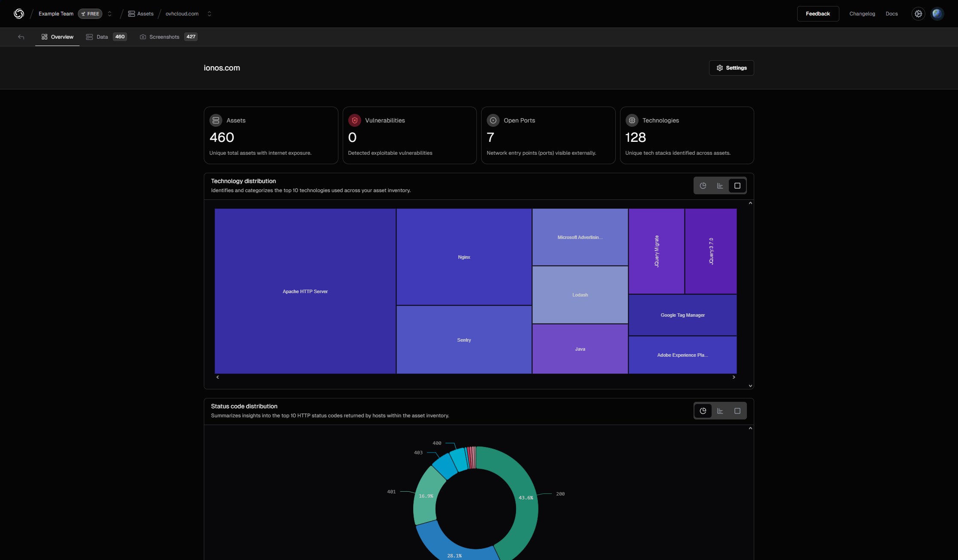Viewport: 958px width, 560px height.
Task: Open the Docs link
Action: click(891, 14)
